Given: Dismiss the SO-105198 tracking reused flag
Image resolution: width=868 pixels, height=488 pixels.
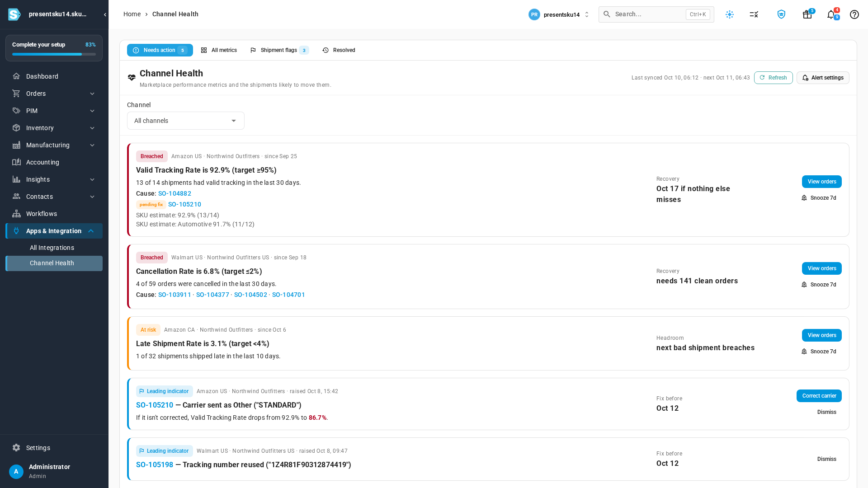Looking at the screenshot, I should click(x=826, y=459).
